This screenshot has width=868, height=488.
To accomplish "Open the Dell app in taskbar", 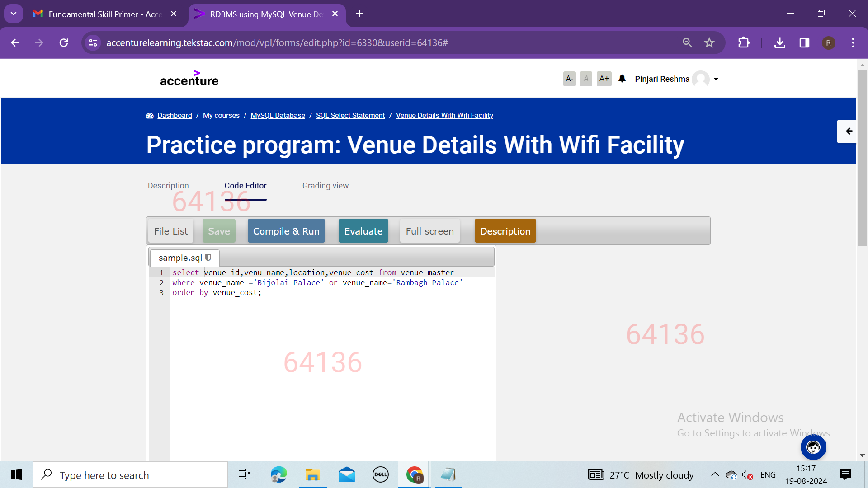I will [380, 474].
